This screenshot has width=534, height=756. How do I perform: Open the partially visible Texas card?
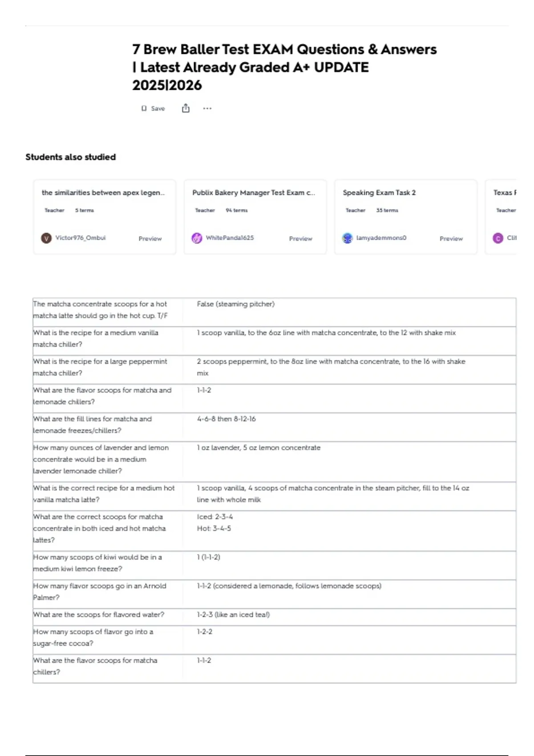coord(501,217)
